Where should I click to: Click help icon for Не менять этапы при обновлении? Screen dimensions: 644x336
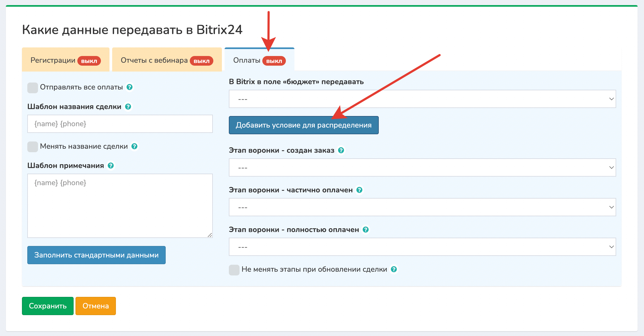(x=394, y=269)
